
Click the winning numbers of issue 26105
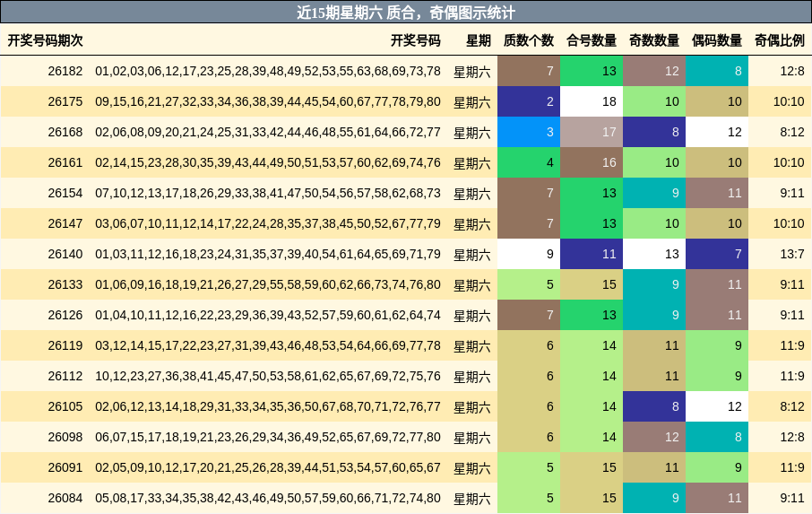pyautogui.click(x=268, y=406)
